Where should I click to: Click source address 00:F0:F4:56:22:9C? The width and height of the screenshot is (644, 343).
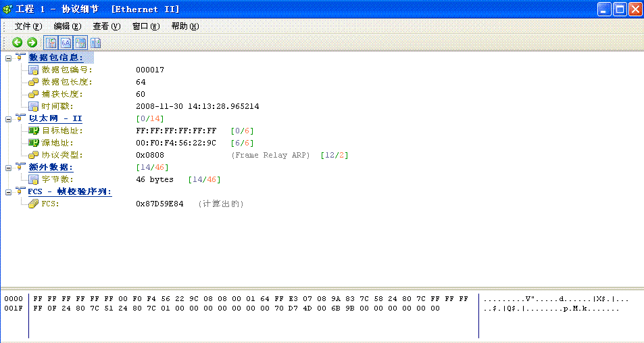pyautogui.click(x=176, y=143)
